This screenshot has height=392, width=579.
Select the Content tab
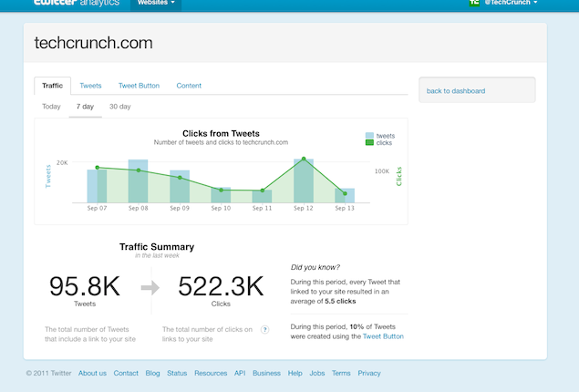[189, 86]
